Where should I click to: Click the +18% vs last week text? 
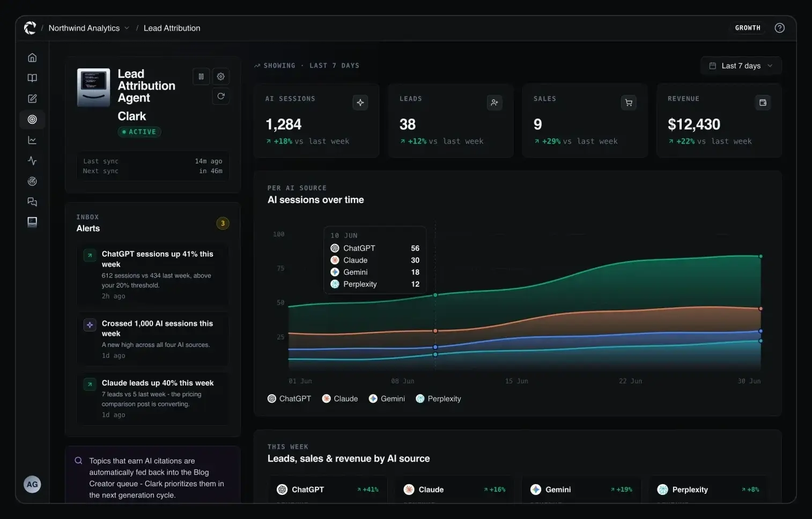pyautogui.click(x=308, y=141)
